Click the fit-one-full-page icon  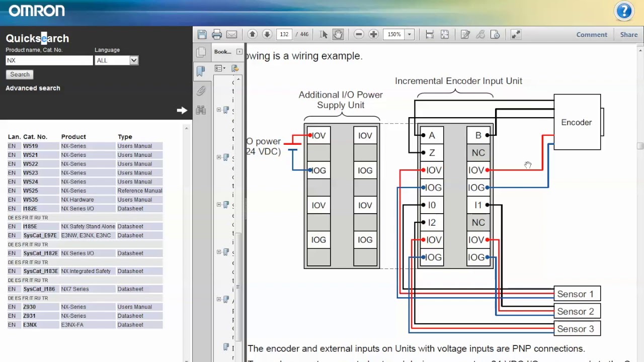pos(445,34)
